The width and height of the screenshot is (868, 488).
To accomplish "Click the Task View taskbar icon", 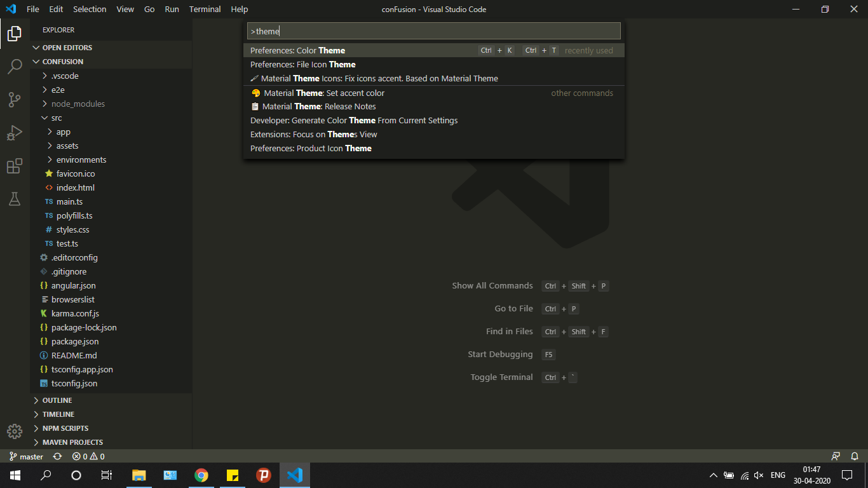I will 107,475.
